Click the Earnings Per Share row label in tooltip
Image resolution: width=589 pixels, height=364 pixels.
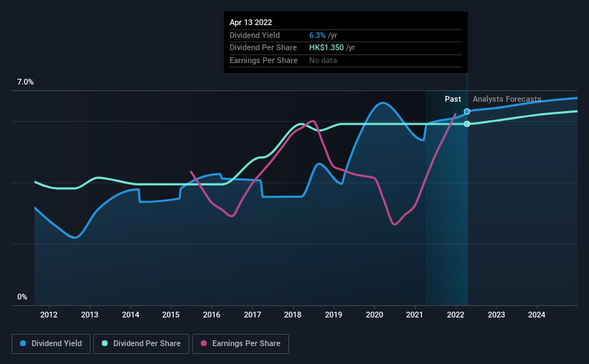pyautogui.click(x=263, y=60)
